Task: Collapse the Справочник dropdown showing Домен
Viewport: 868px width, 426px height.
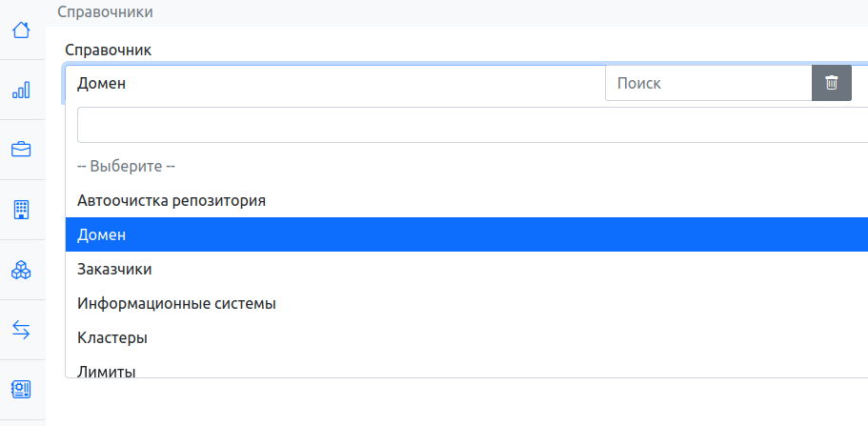Action: 333,83
